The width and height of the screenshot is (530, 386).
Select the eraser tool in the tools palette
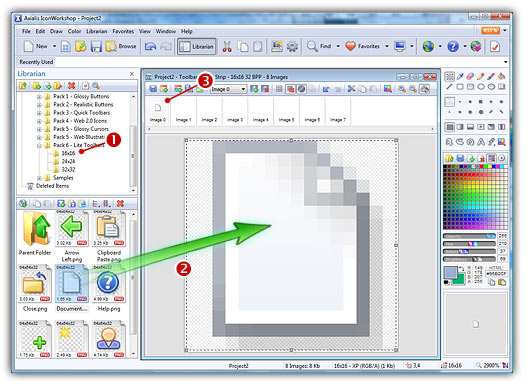[470, 76]
